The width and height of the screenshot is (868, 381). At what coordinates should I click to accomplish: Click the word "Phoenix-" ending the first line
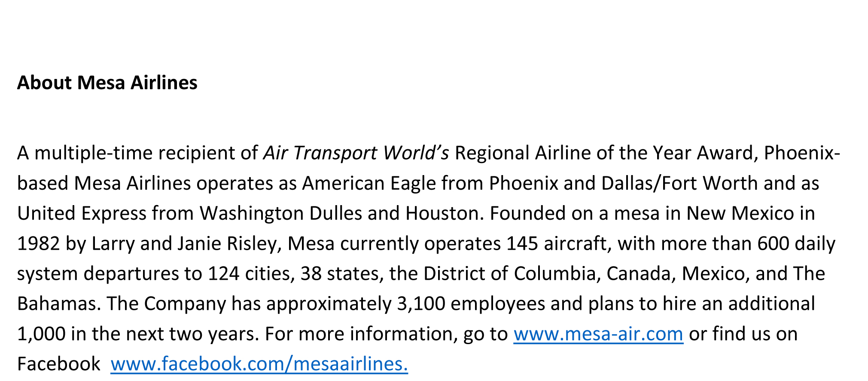[801, 153]
